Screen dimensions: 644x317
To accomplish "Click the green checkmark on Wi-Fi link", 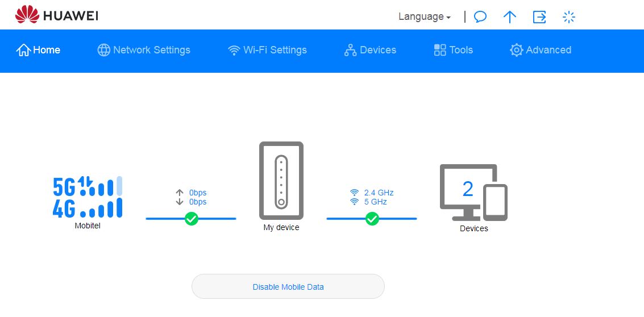I will point(372,219).
